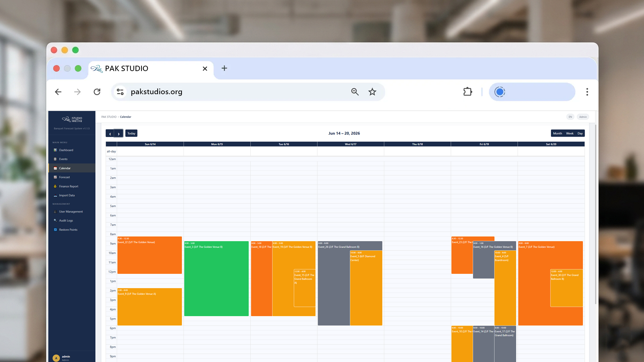Open User Management in the sidebar

[x=72, y=212]
